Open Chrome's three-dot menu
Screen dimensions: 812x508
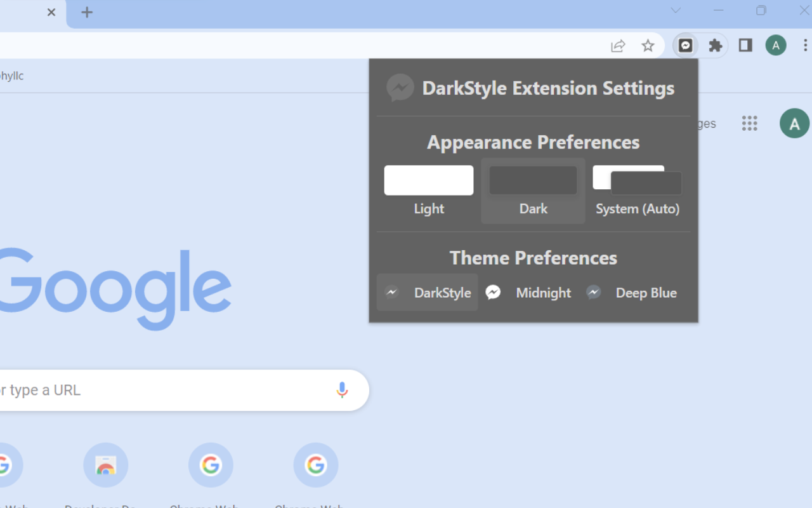[x=804, y=45]
